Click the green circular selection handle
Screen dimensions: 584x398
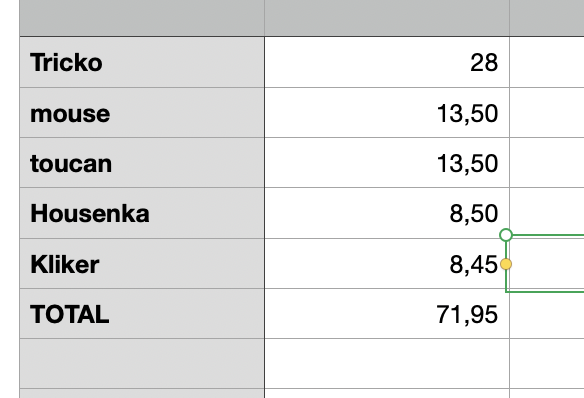(506, 235)
